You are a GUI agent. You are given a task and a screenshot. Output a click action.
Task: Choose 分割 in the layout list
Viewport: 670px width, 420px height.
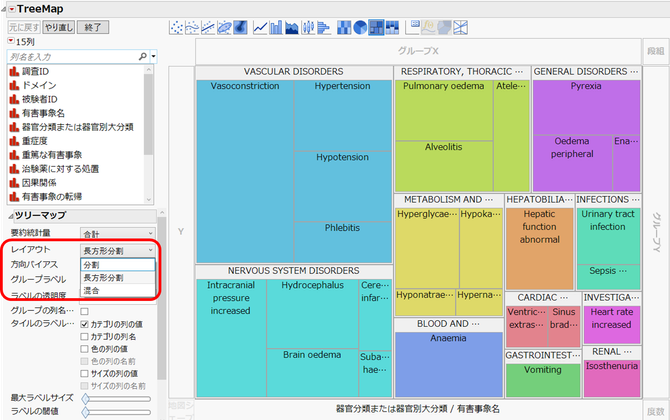pos(118,265)
